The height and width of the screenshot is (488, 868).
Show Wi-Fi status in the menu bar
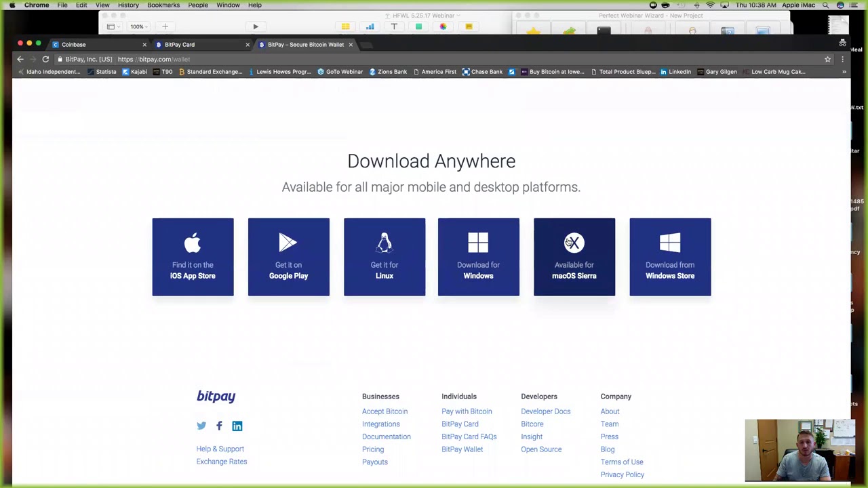(x=710, y=5)
